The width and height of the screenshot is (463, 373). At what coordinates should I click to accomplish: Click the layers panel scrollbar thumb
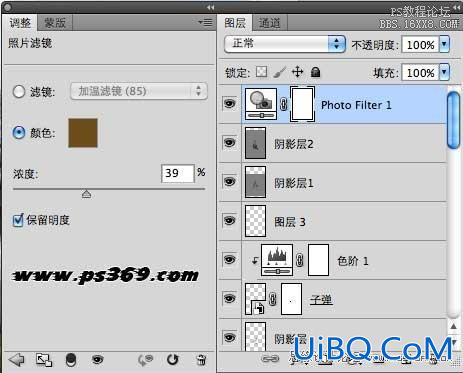(x=453, y=119)
